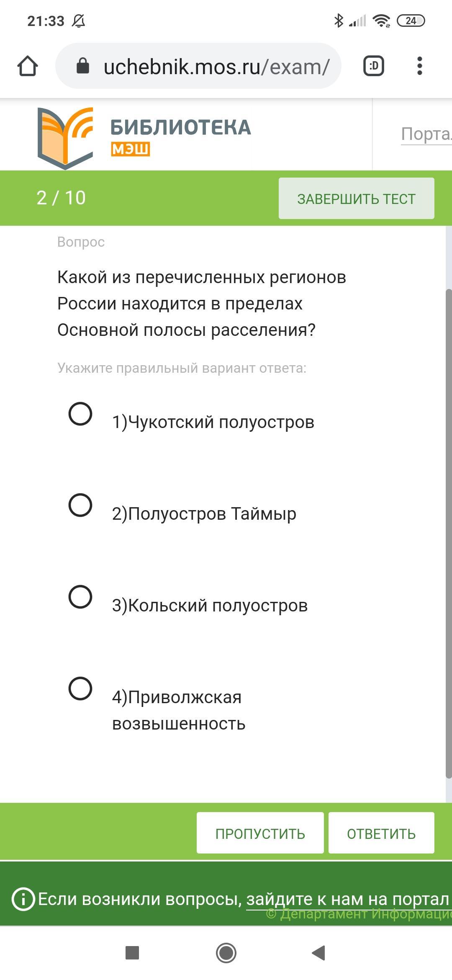
Task: Open the browser three-dot menu
Action: pyautogui.click(x=419, y=66)
